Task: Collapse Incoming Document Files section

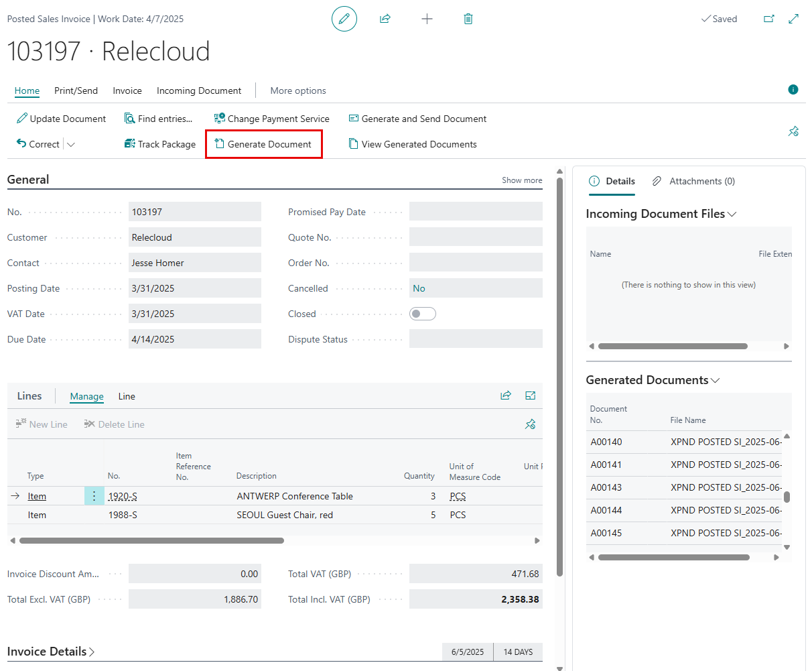Action: point(732,214)
